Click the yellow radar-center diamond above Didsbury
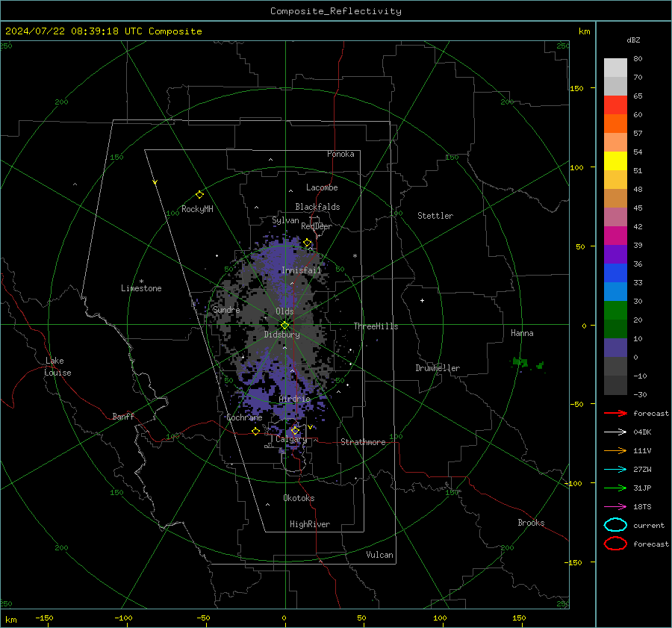 click(x=284, y=326)
